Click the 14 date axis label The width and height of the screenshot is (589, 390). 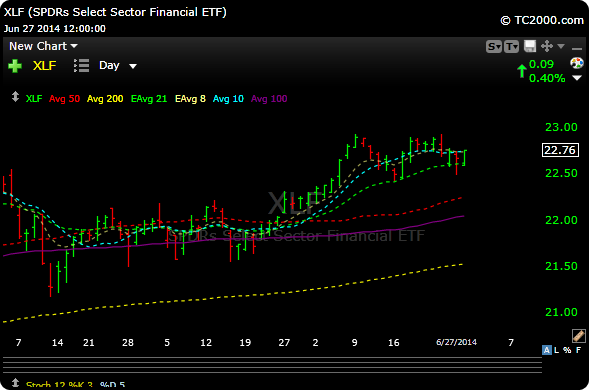pos(57,343)
